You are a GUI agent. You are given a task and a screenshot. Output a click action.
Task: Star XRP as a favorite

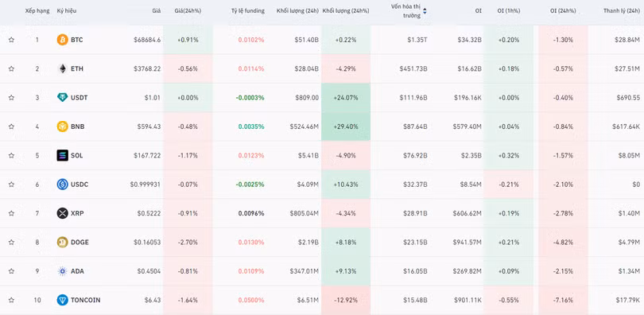[x=11, y=213]
